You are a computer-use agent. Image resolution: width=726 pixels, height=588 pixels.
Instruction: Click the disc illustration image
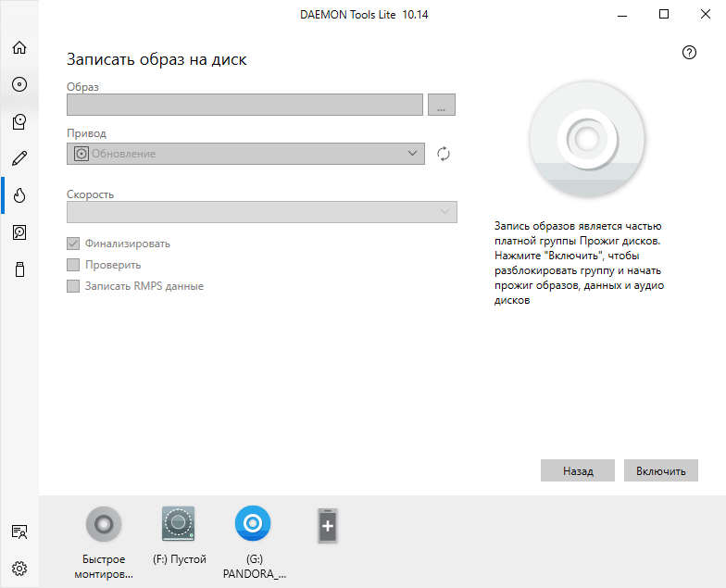coord(587,139)
